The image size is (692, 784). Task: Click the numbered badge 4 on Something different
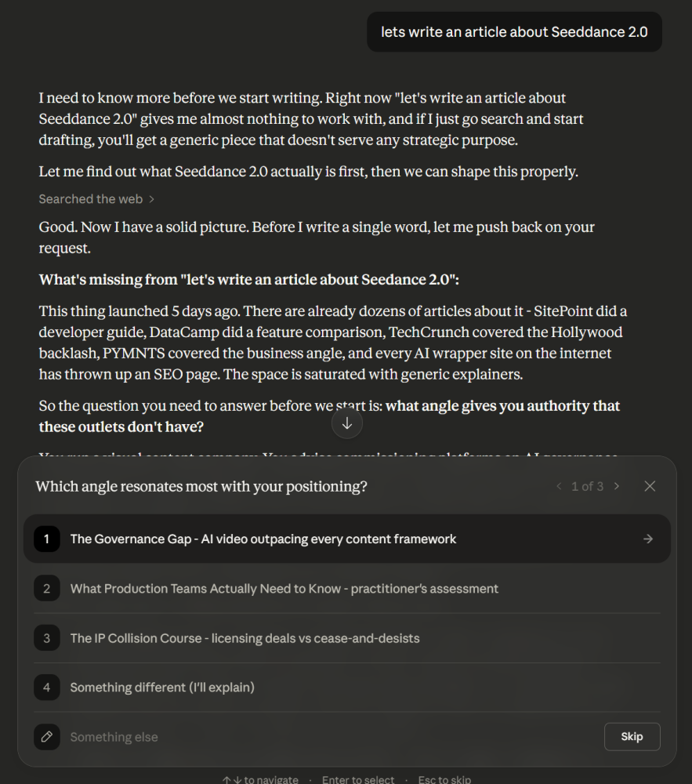pyautogui.click(x=46, y=687)
